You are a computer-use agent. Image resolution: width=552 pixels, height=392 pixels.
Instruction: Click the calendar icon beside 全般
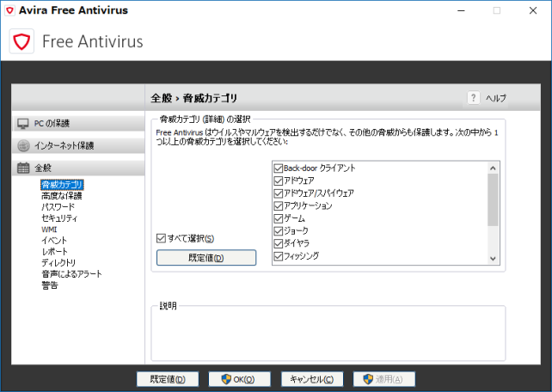pyautogui.click(x=23, y=168)
